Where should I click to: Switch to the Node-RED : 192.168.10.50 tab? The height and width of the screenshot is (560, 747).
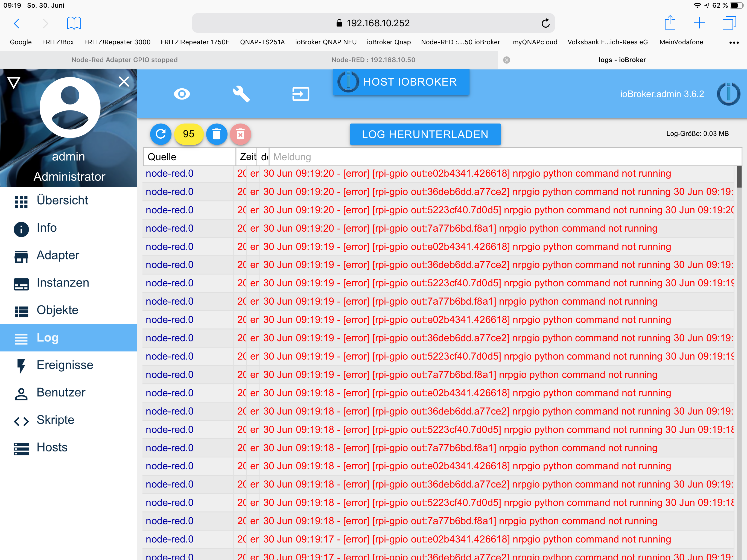point(373,60)
